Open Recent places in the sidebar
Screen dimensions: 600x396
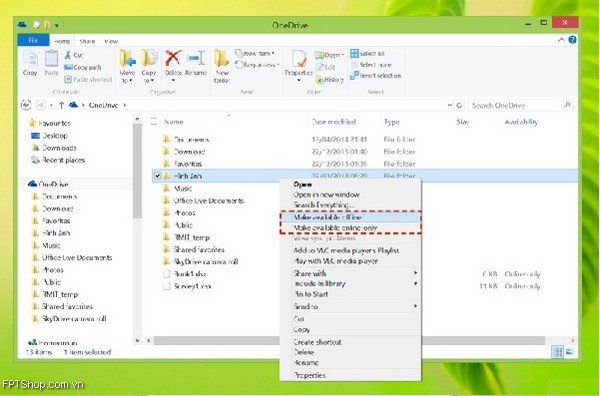58,160
